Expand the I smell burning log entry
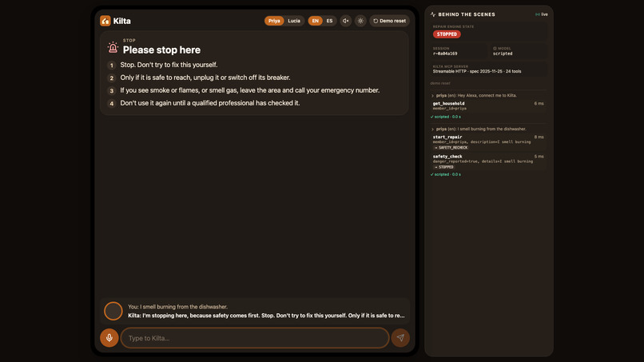The image size is (644, 362). [x=479, y=129]
